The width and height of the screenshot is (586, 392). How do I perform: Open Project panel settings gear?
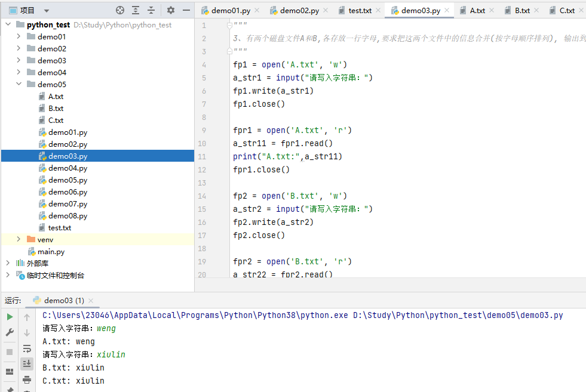pyautogui.click(x=171, y=11)
